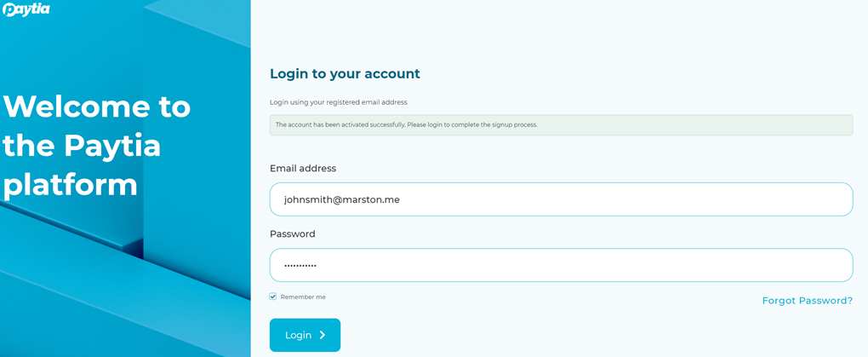Click the arrow chevron inside Login button
868x357 pixels.
(323, 335)
